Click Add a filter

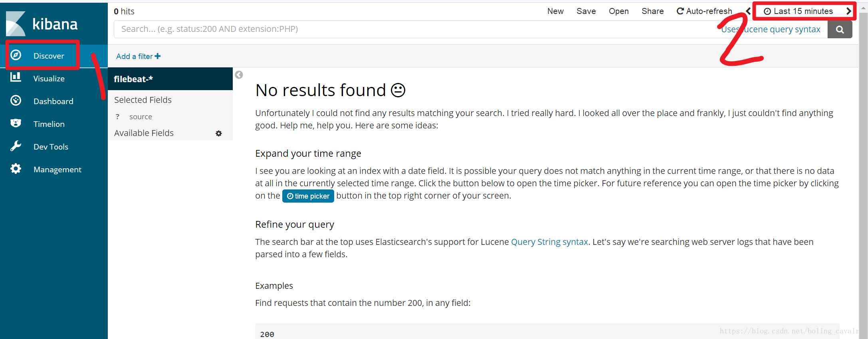(138, 56)
